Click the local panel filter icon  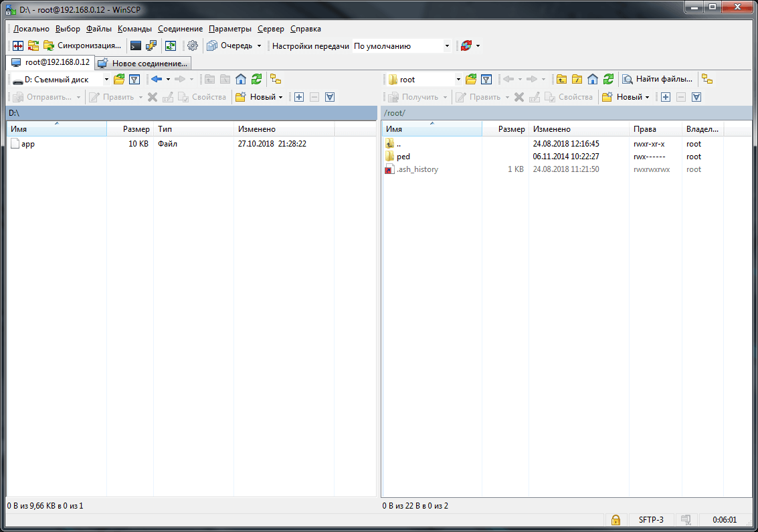[x=135, y=80]
